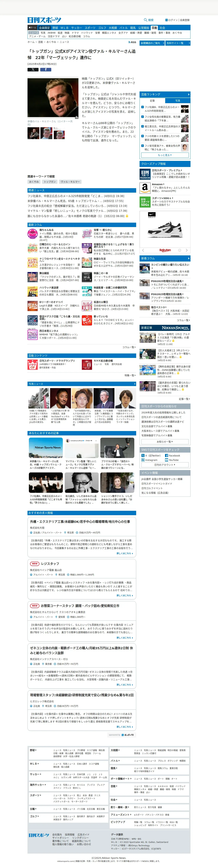Click the 坂道の火曜日 column icon
The height and width of the screenshot is (868, 218).
tap(87, 306)
